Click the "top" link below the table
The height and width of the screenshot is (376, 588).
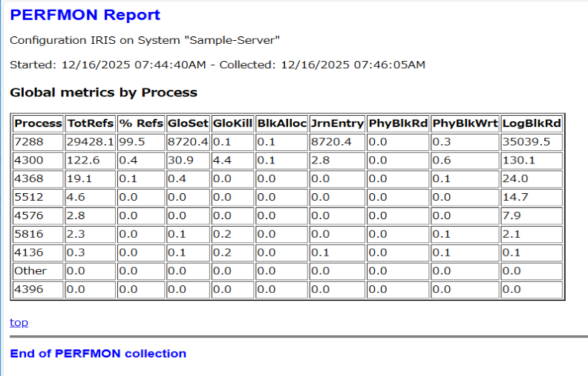(x=19, y=322)
